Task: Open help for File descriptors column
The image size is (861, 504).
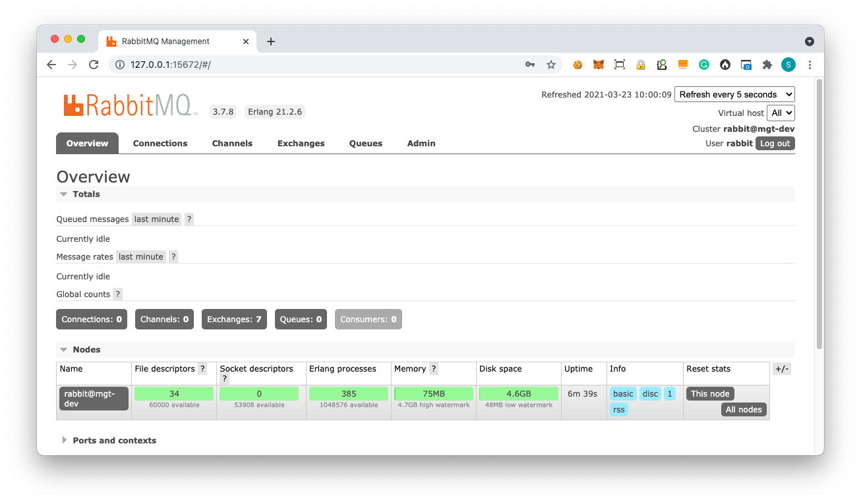Action: pos(202,369)
